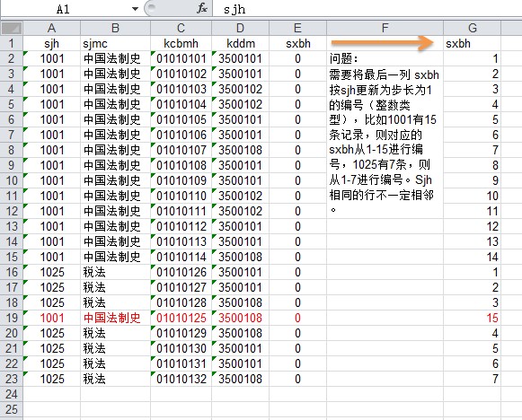This screenshot has width=522, height=420.
Task: Click cell containing 01010127
Action: (181, 287)
